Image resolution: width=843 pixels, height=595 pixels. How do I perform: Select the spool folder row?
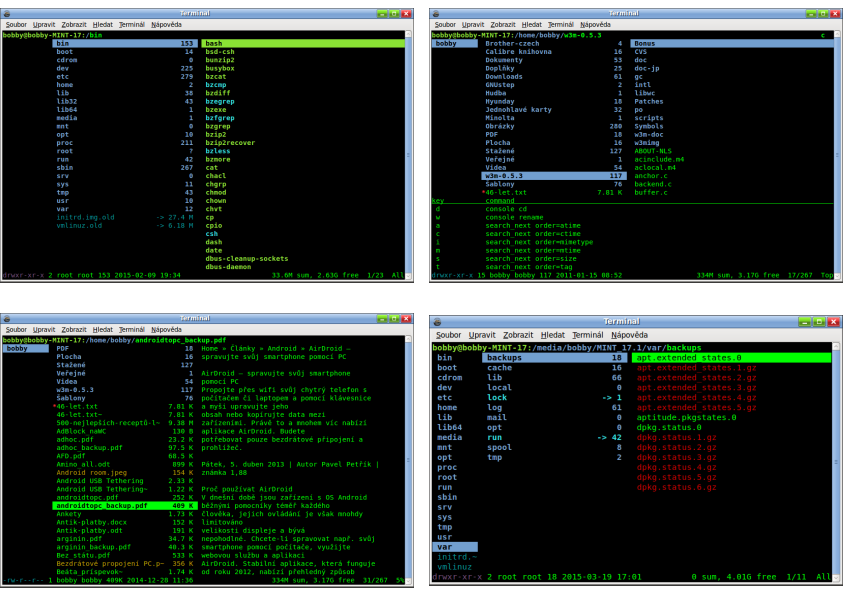[x=555, y=448]
